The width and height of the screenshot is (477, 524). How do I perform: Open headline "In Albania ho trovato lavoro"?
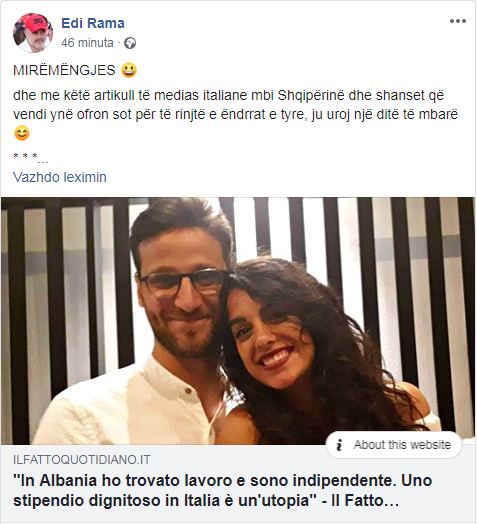tap(223, 481)
